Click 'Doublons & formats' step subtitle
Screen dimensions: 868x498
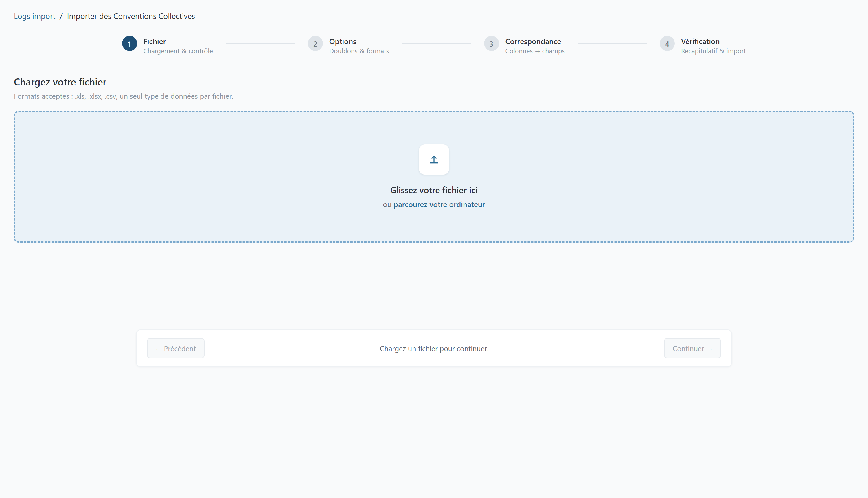[359, 51]
